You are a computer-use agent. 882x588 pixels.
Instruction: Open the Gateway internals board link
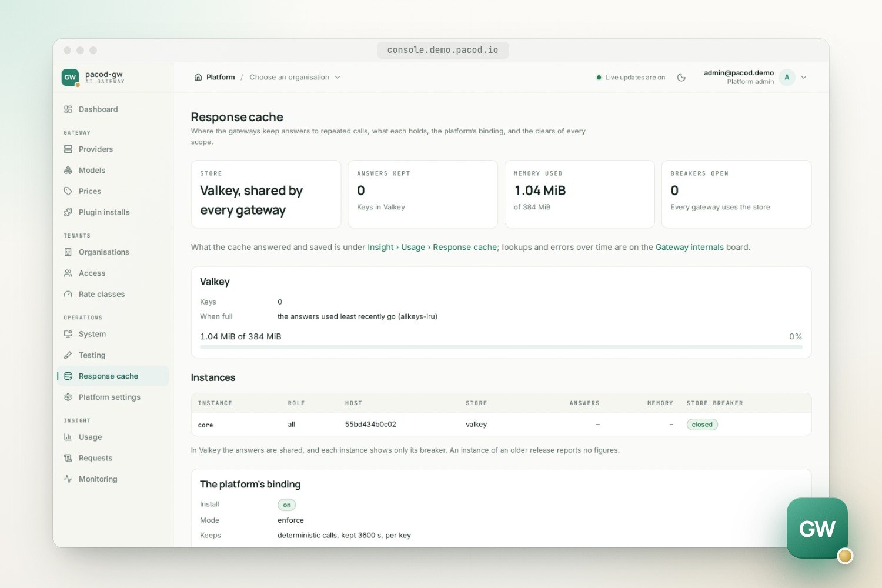coord(690,248)
